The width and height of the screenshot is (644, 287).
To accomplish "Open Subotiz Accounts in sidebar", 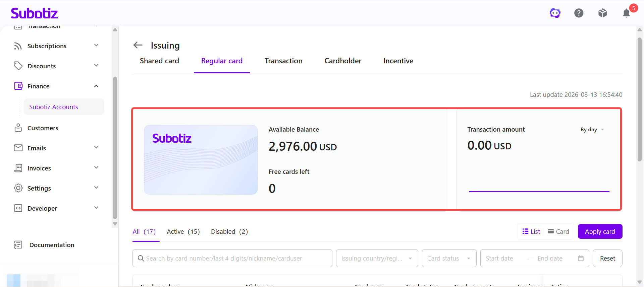I will pos(64,107).
